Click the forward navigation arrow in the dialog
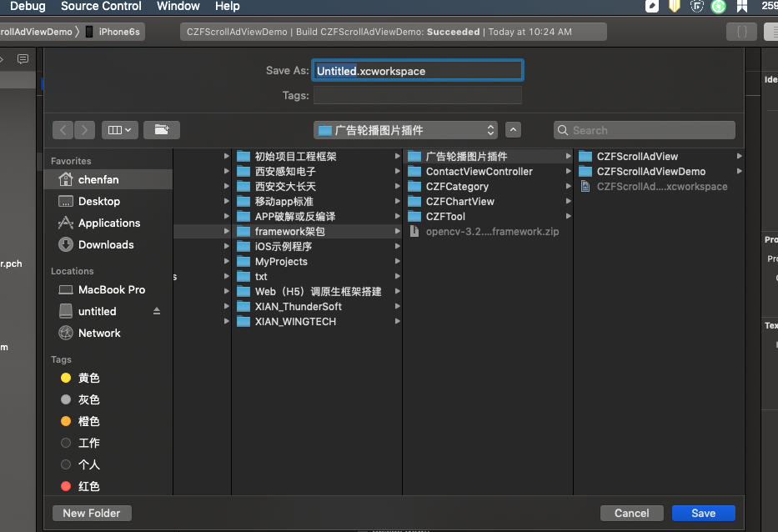 [84, 130]
